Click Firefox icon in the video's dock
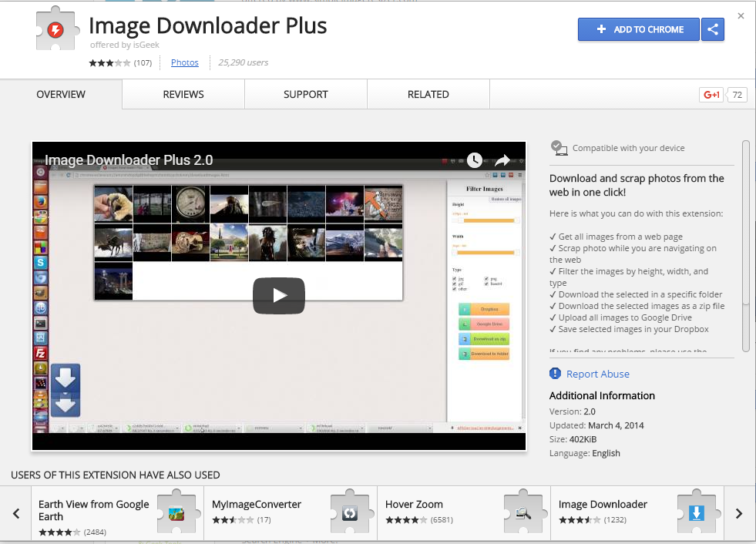The image size is (756, 544). (x=41, y=201)
